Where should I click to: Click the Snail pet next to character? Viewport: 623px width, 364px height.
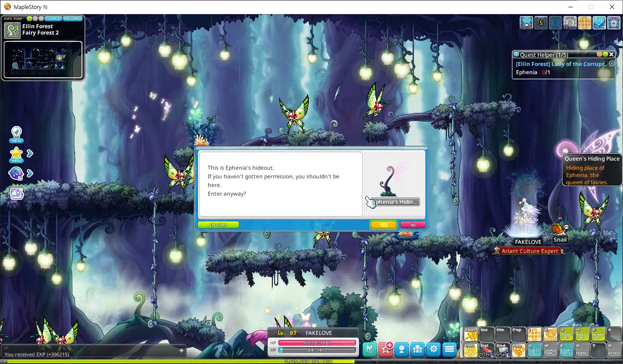point(560,228)
